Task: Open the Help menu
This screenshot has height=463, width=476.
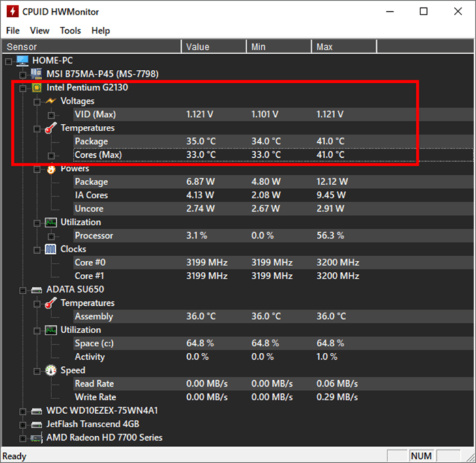Action: pyautogui.click(x=100, y=31)
